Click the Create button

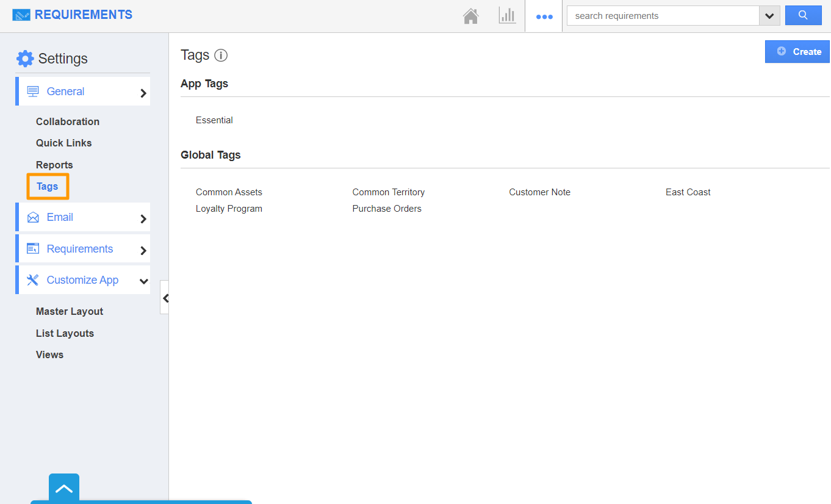(797, 52)
